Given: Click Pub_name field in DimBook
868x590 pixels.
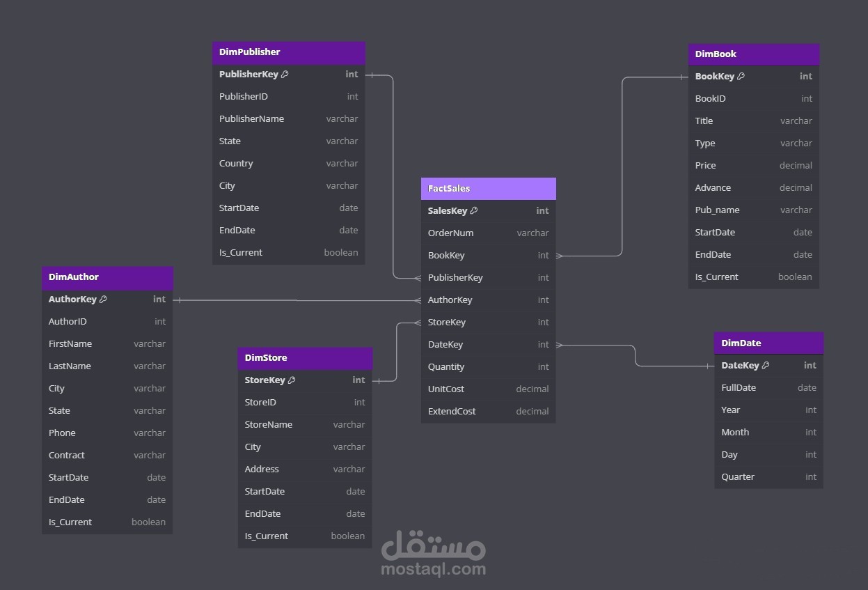Looking at the screenshot, I should tap(754, 210).
